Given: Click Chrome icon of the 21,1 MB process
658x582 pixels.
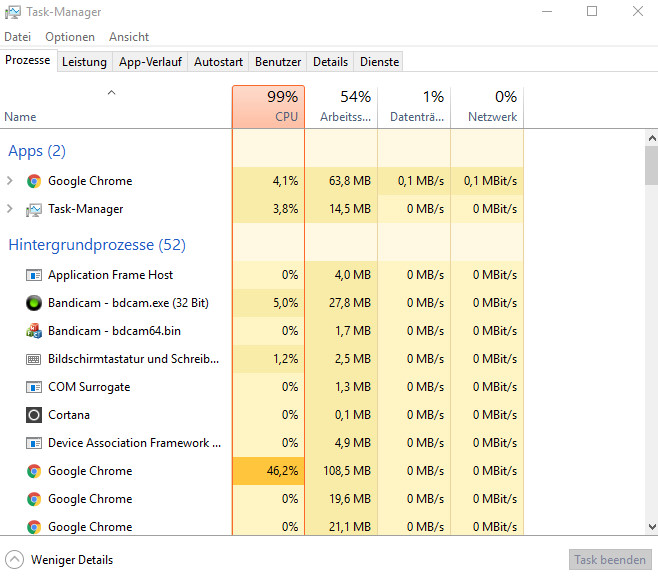Looking at the screenshot, I should pos(34,527).
